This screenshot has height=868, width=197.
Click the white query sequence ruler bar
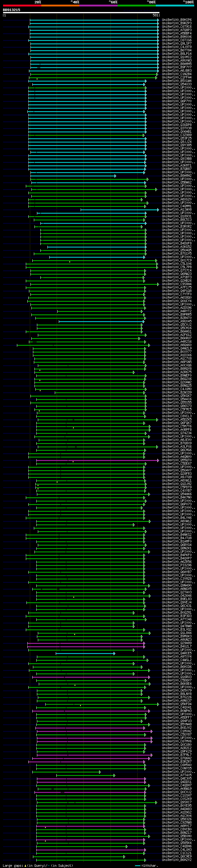tap(81, 12)
